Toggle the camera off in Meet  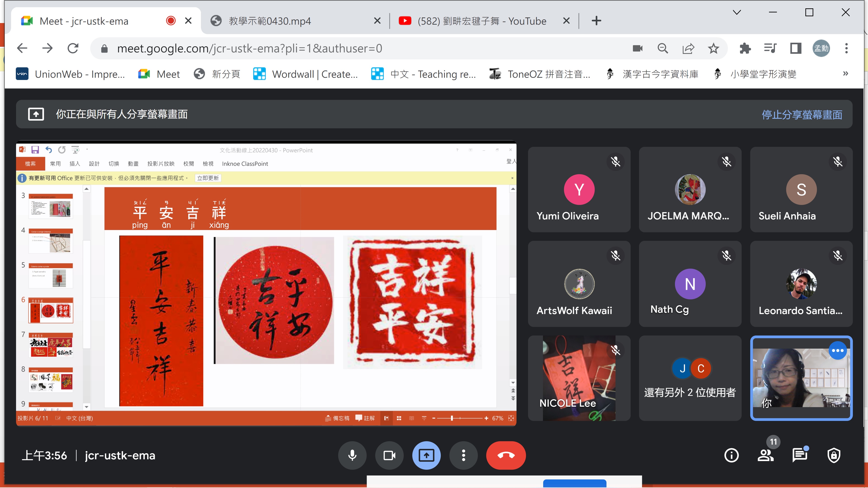tap(389, 455)
